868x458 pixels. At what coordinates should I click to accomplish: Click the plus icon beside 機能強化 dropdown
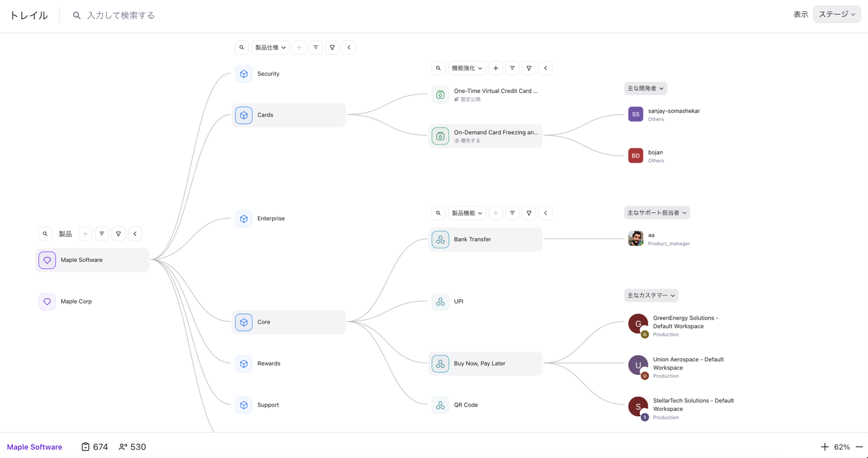point(496,68)
